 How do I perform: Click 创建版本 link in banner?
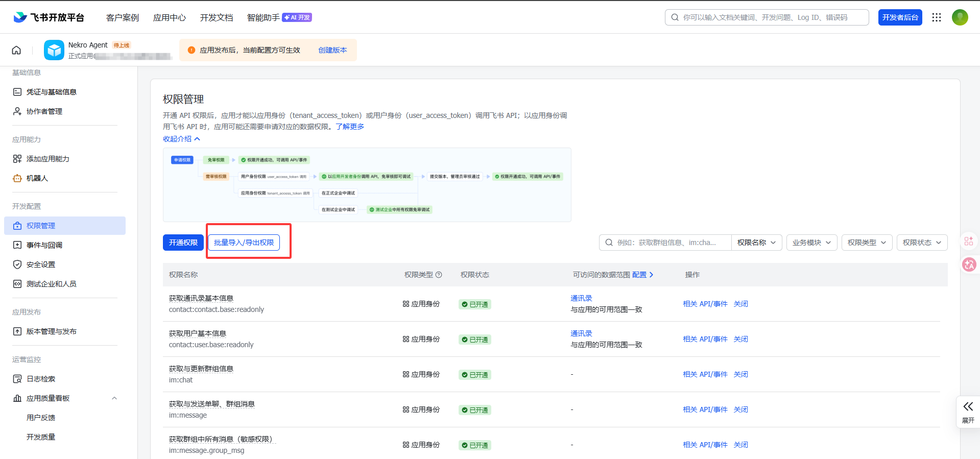pos(332,50)
